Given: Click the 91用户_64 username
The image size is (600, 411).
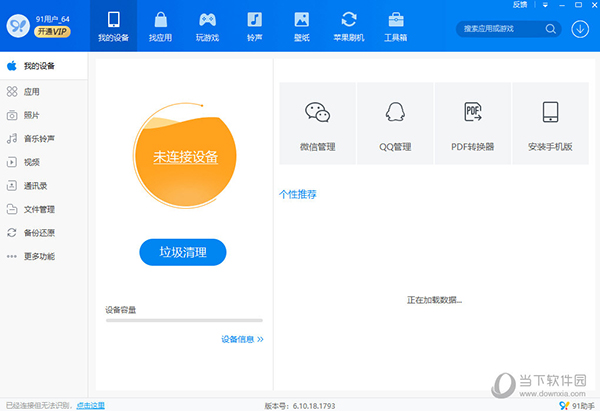Looking at the screenshot, I should click(53, 19).
